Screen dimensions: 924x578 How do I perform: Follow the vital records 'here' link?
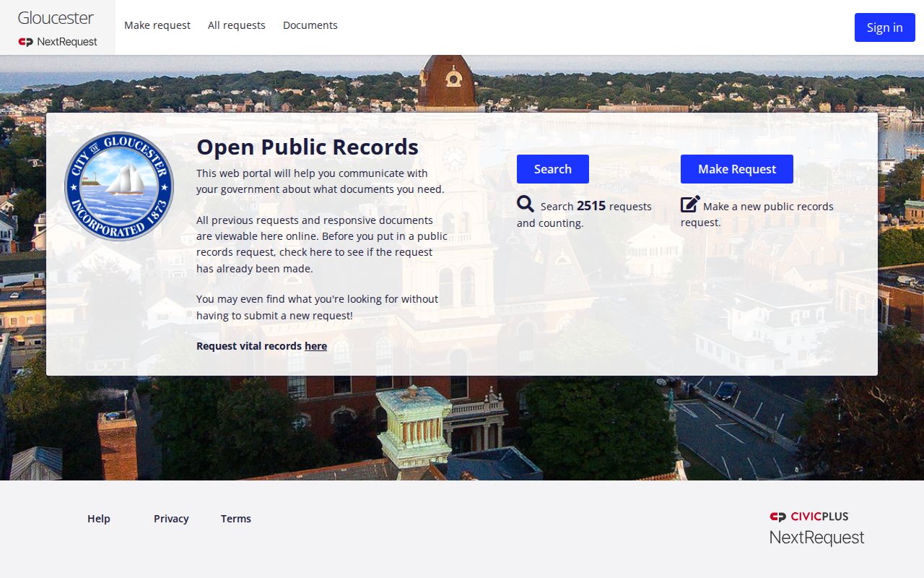315,346
